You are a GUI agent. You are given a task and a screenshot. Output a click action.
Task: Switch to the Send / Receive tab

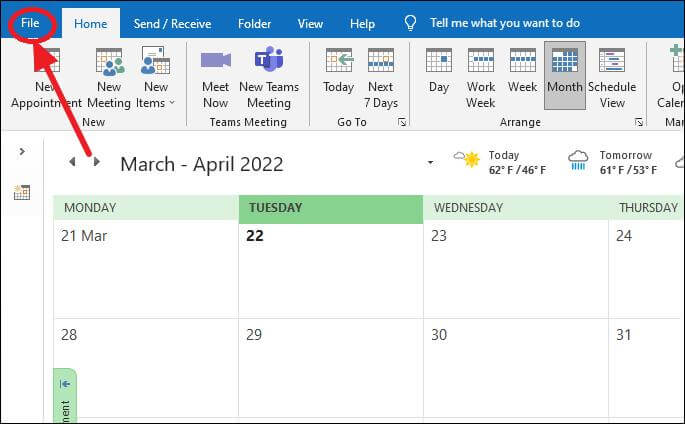172,24
